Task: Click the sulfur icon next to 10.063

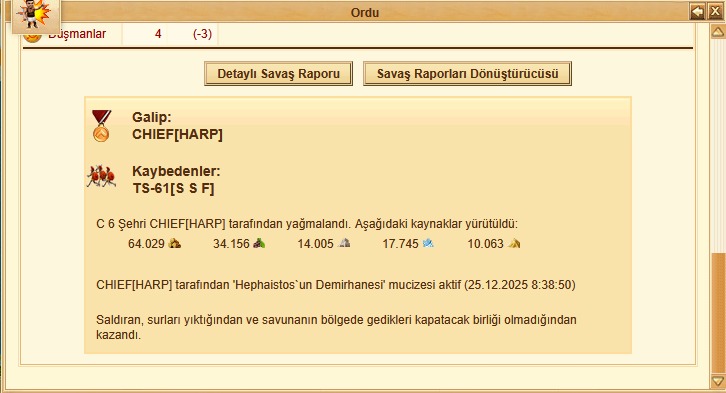Action: (513, 243)
